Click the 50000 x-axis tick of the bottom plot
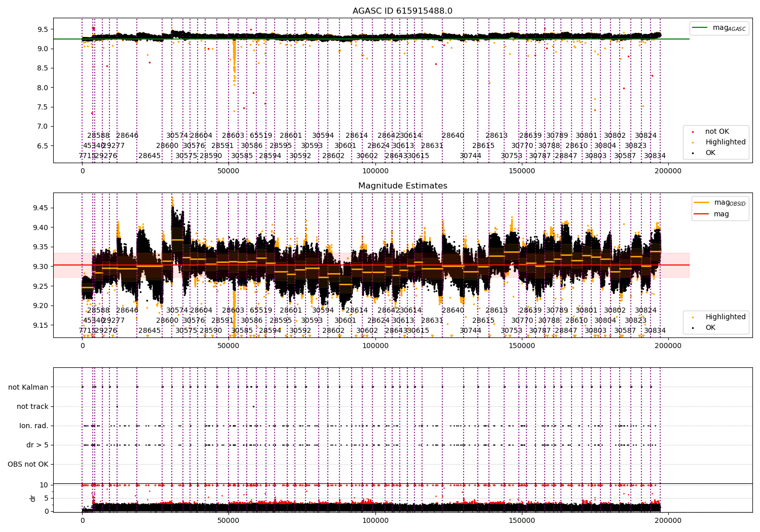 click(x=229, y=521)
